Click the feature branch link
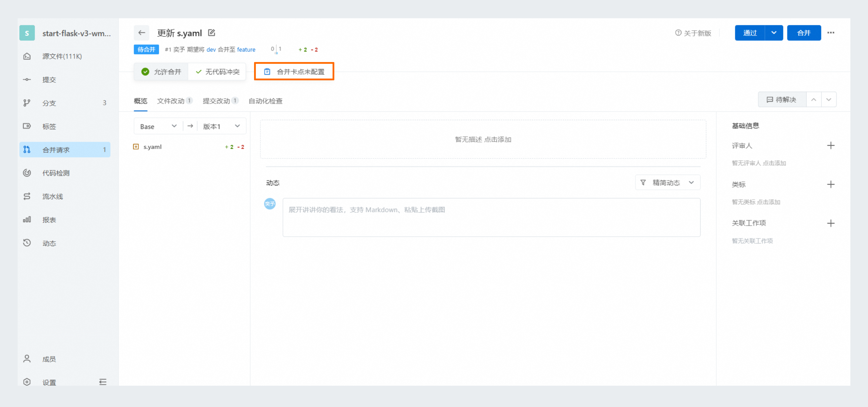This screenshot has height=407, width=868. click(246, 50)
